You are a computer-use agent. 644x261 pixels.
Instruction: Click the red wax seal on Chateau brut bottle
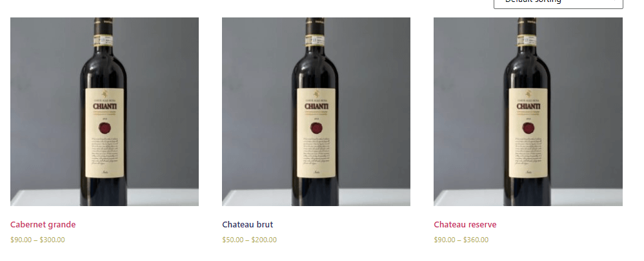coord(316,127)
